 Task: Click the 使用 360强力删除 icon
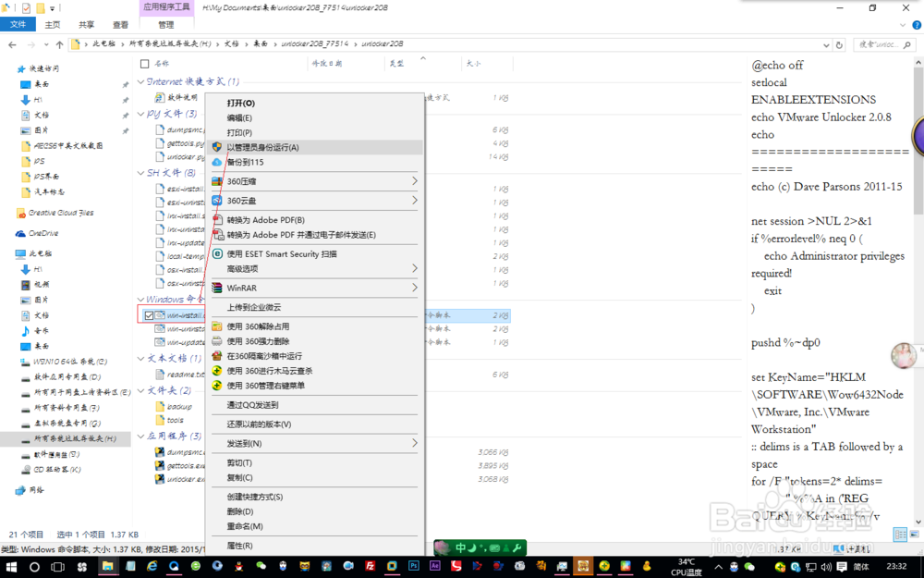(x=217, y=341)
